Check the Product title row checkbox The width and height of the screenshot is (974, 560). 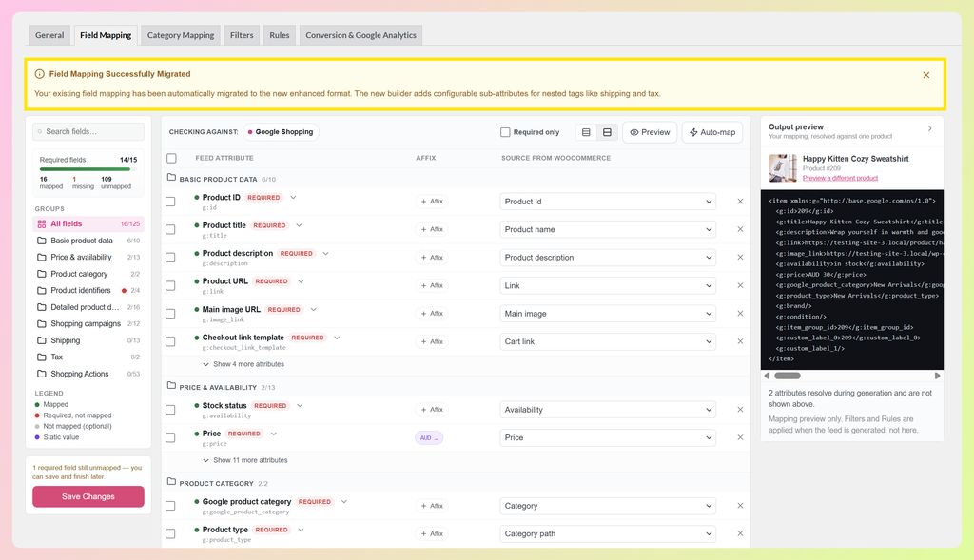tap(170, 230)
